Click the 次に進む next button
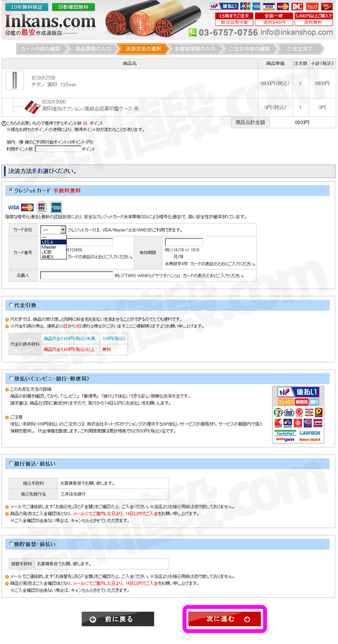Image resolution: width=338 pixels, height=644 pixels. pos(225,619)
